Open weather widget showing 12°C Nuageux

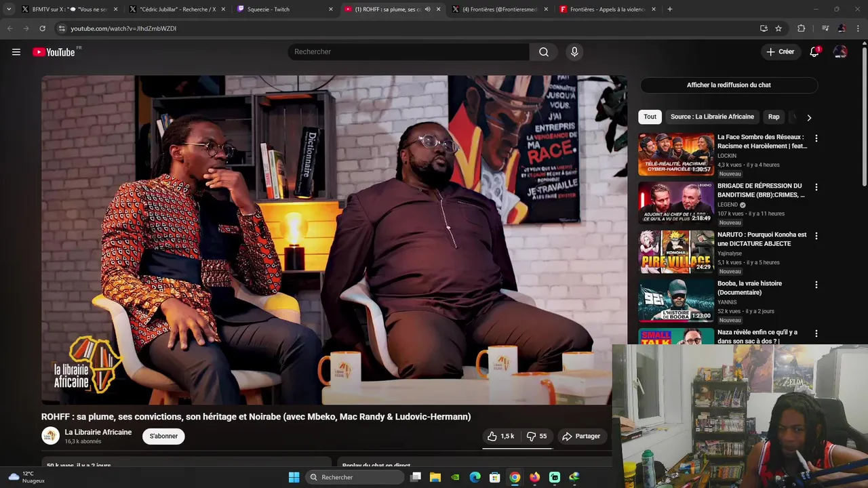(27, 477)
